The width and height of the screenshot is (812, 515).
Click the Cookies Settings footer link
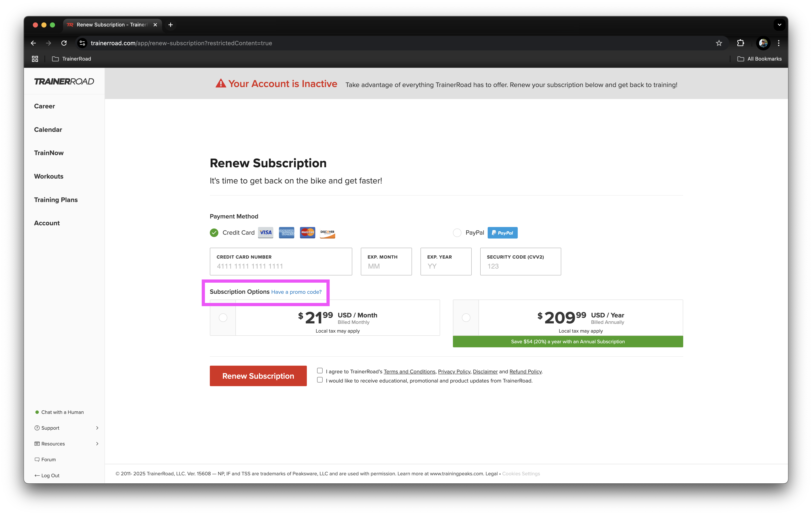(521, 474)
